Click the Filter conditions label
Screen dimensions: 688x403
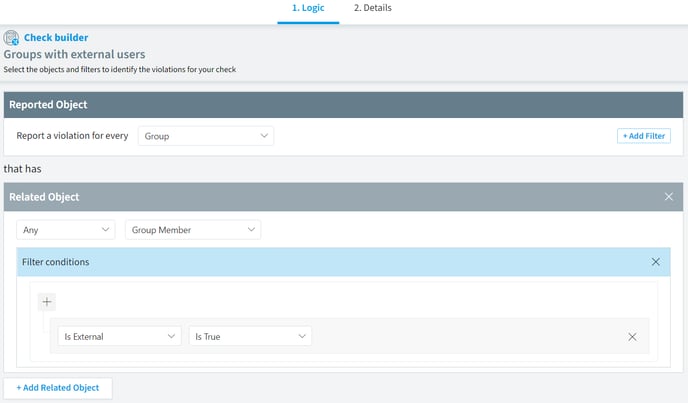(x=56, y=262)
